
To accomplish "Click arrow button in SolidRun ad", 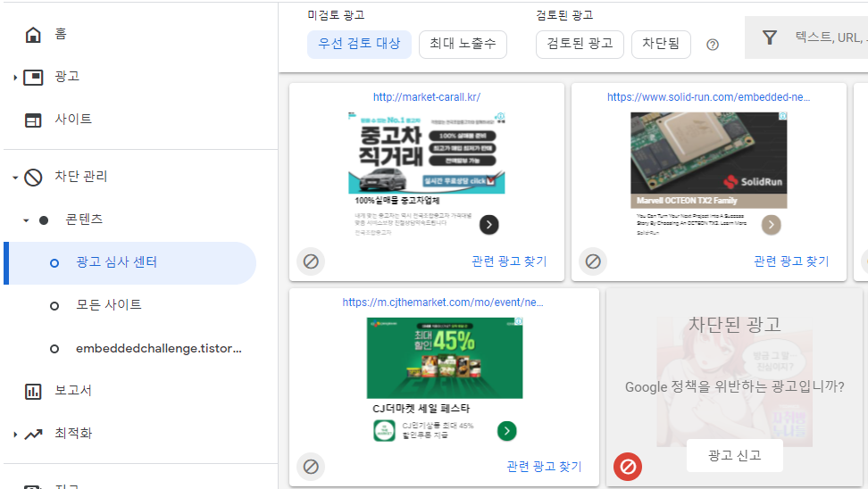I will point(772,225).
